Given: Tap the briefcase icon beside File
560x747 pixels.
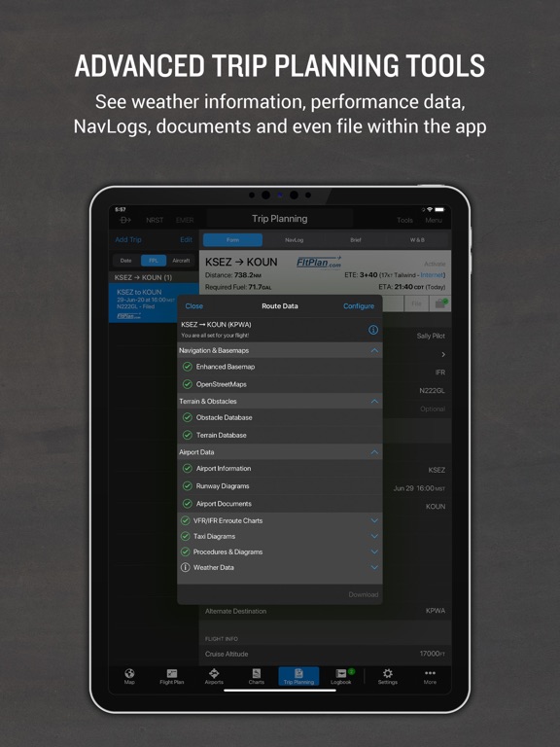Looking at the screenshot, I should pos(440,303).
